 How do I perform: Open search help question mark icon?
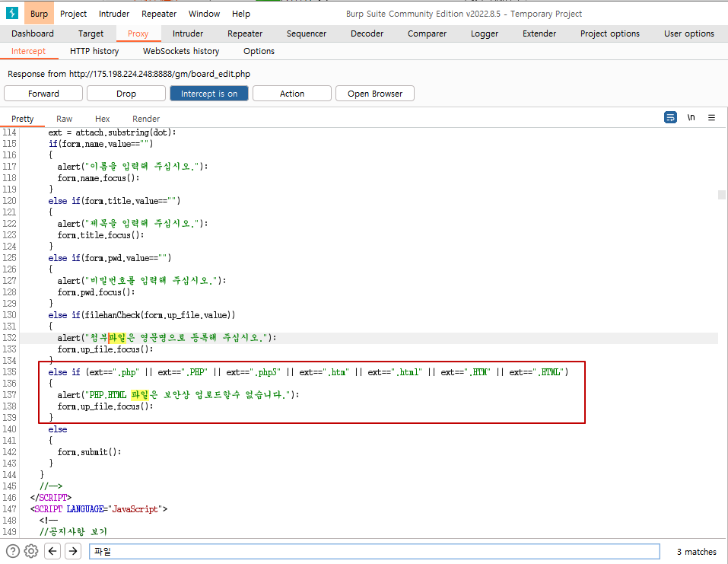12,551
